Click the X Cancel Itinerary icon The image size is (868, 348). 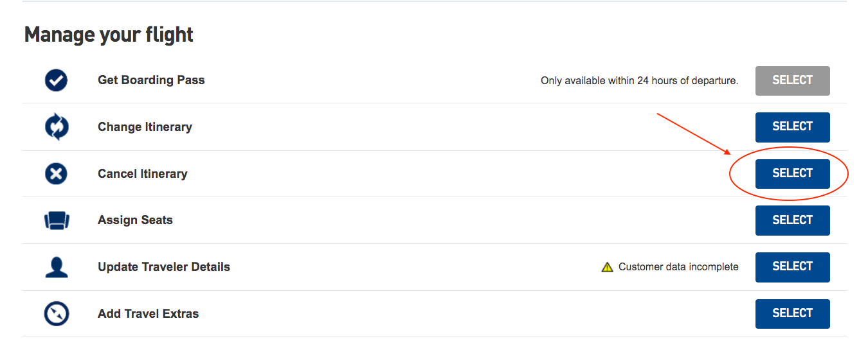point(57,173)
